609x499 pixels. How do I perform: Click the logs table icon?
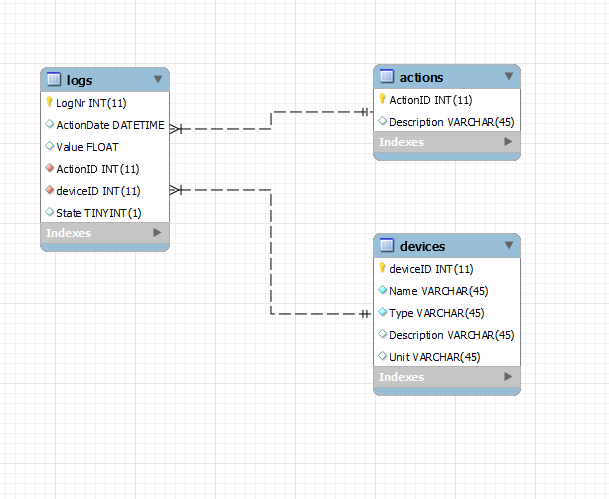(54, 79)
